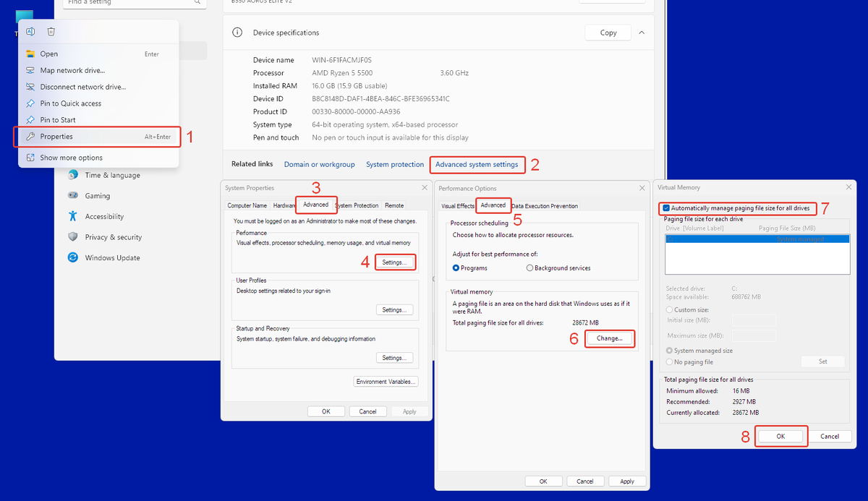Choose Pin to Start
868x501 pixels.
point(98,120)
